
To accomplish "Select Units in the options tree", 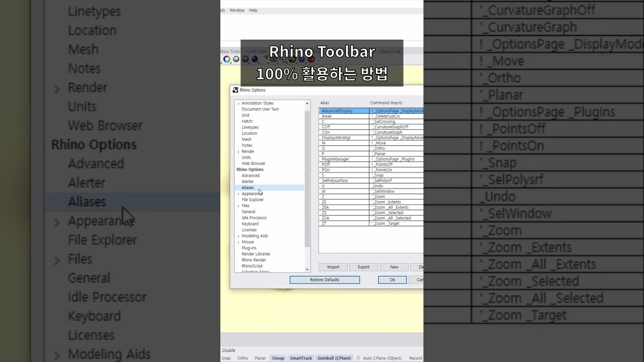I will point(246,157).
